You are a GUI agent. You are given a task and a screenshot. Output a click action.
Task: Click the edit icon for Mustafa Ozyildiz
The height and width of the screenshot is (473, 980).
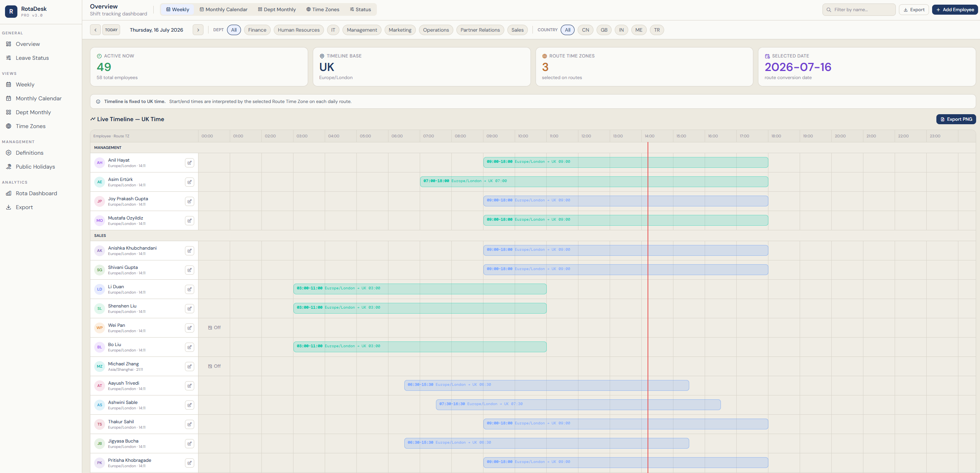190,221
